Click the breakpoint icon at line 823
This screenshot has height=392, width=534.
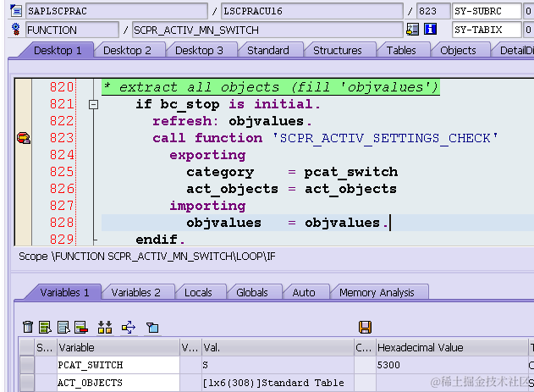pos(24,138)
